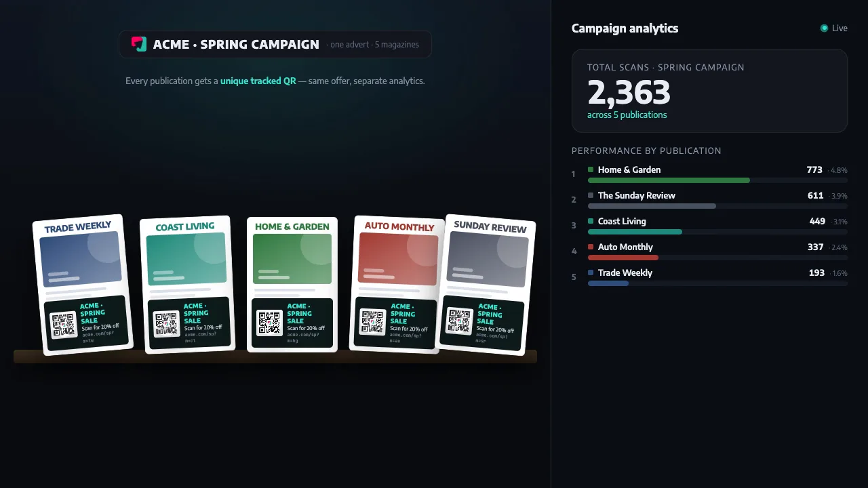Select the Coast Living publication row

[x=709, y=226]
